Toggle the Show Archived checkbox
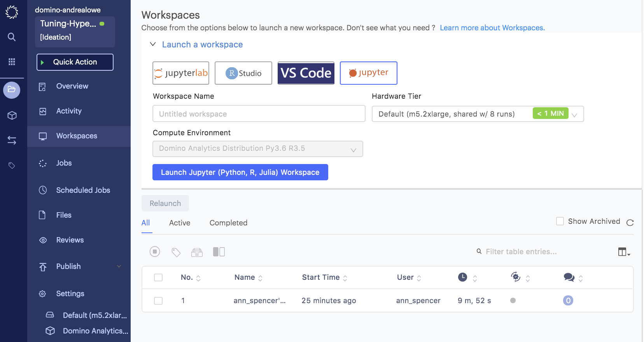 point(560,221)
